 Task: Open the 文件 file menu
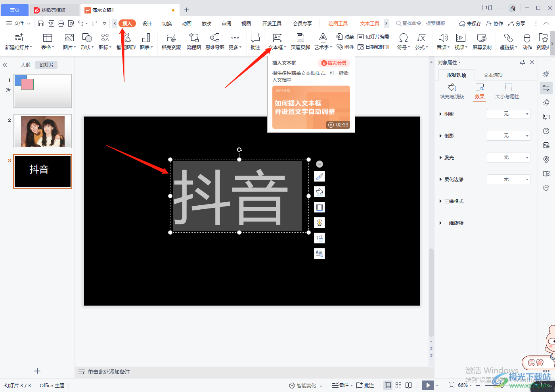click(x=18, y=23)
